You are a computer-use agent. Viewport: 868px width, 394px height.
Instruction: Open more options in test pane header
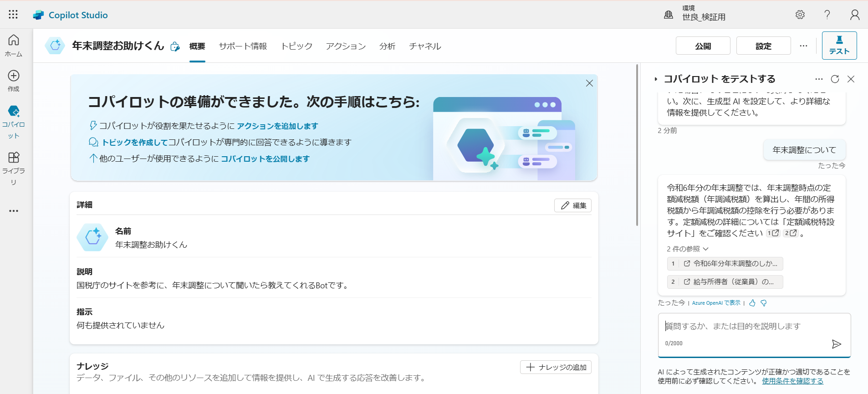pos(819,79)
